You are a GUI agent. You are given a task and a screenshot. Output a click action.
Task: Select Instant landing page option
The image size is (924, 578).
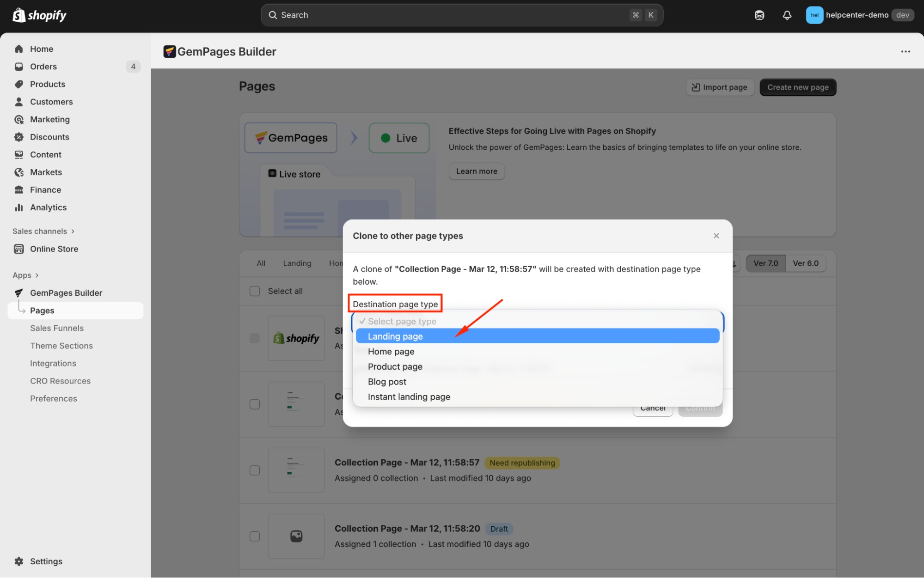pyautogui.click(x=409, y=397)
